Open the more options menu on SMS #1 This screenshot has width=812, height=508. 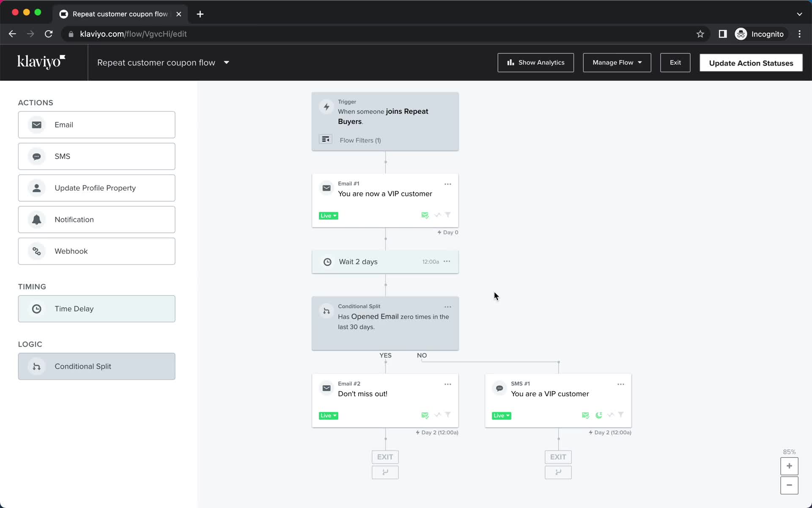click(x=621, y=384)
